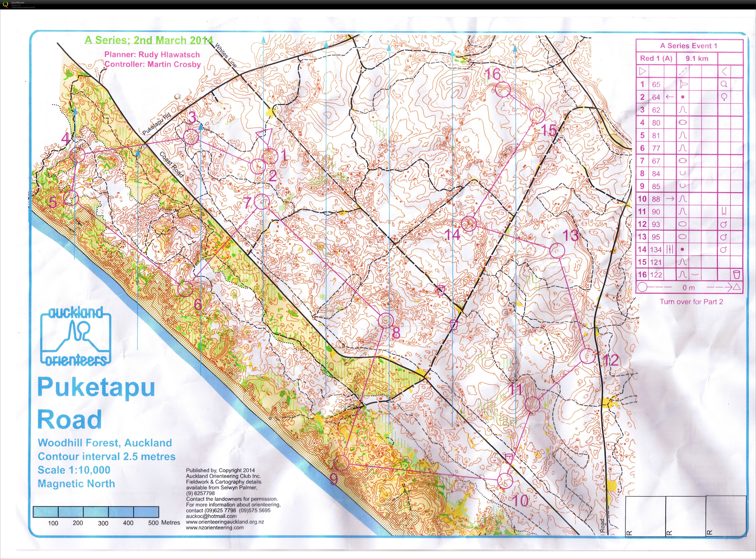Click control circle 7 on the map

(x=261, y=202)
